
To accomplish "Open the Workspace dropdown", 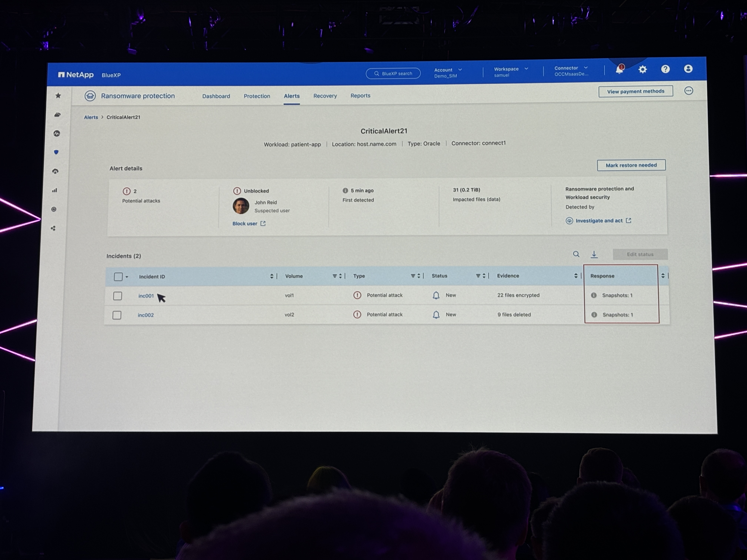I will (x=511, y=71).
